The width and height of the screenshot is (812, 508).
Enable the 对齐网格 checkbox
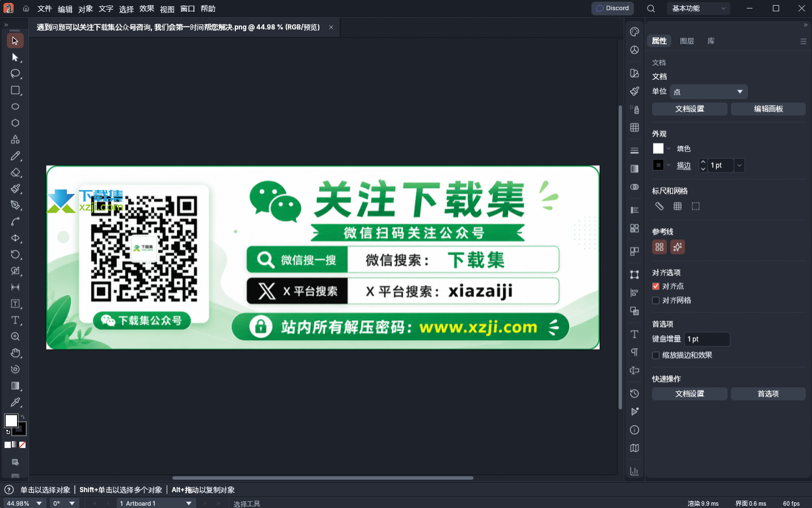[656, 300]
